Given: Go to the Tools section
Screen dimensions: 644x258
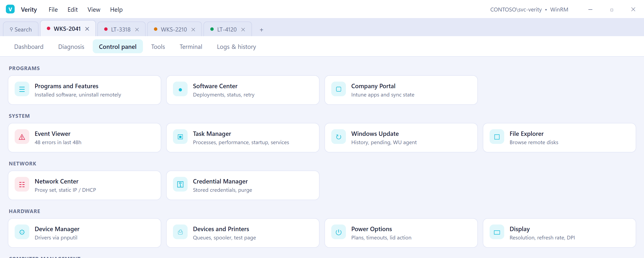Looking at the screenshot, I should tap(158, 47).
